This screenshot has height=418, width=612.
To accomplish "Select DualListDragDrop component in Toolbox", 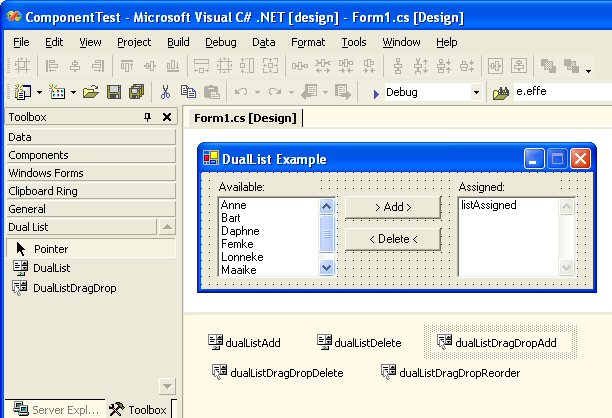I will (65, 288).
